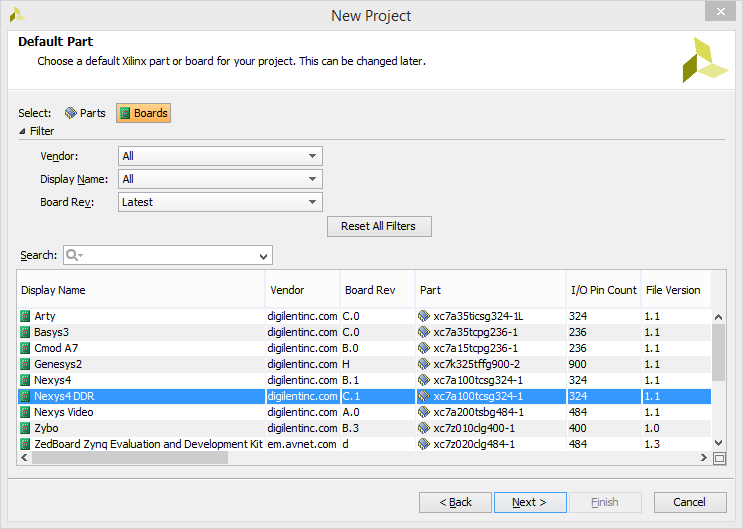Proceed with the Next button
The height and width of the screenshot is (529, 743).
(530, 502)
